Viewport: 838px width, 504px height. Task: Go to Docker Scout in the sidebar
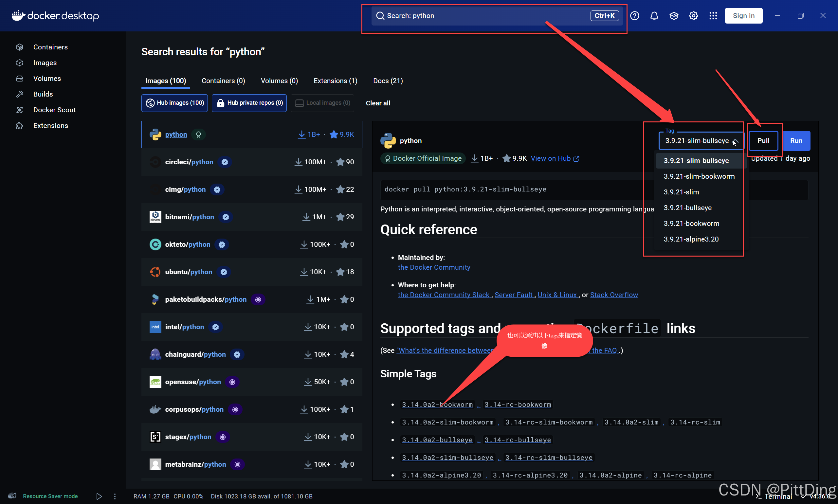click(x=54, y=110)
